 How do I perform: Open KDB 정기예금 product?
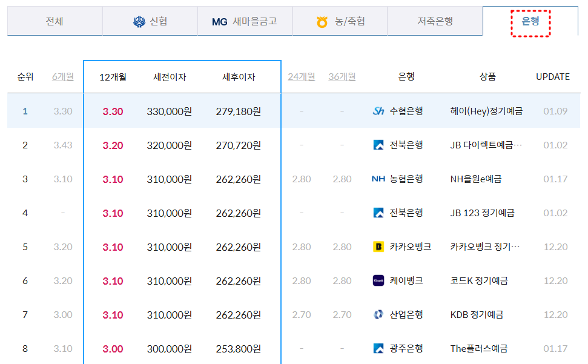(477, 314)
